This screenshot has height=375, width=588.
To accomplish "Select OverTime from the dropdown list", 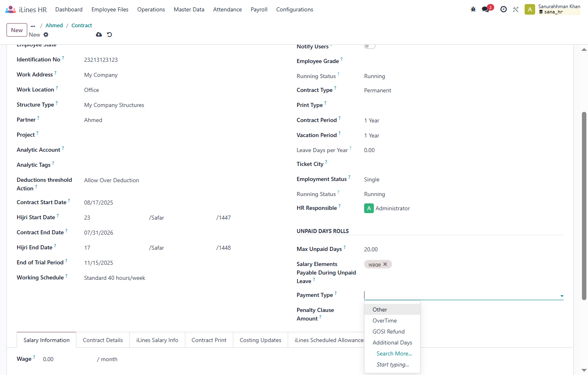I will 392,320.
